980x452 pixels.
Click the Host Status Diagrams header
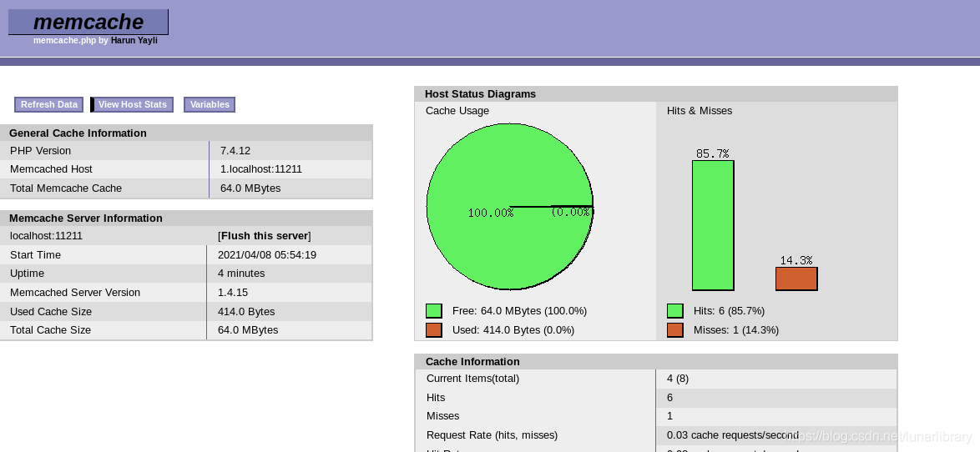click(x=481, y=94)
